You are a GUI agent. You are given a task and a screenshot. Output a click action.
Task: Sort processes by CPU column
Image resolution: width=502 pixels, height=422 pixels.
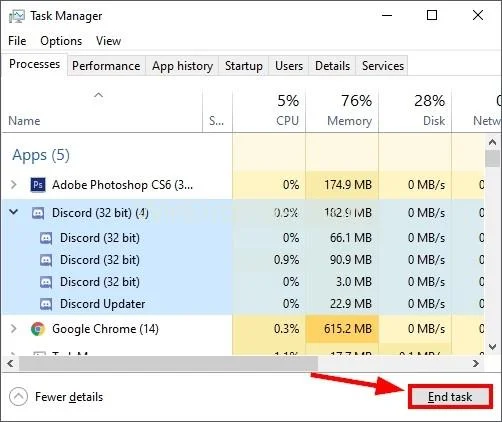click(x=269, y=111)
